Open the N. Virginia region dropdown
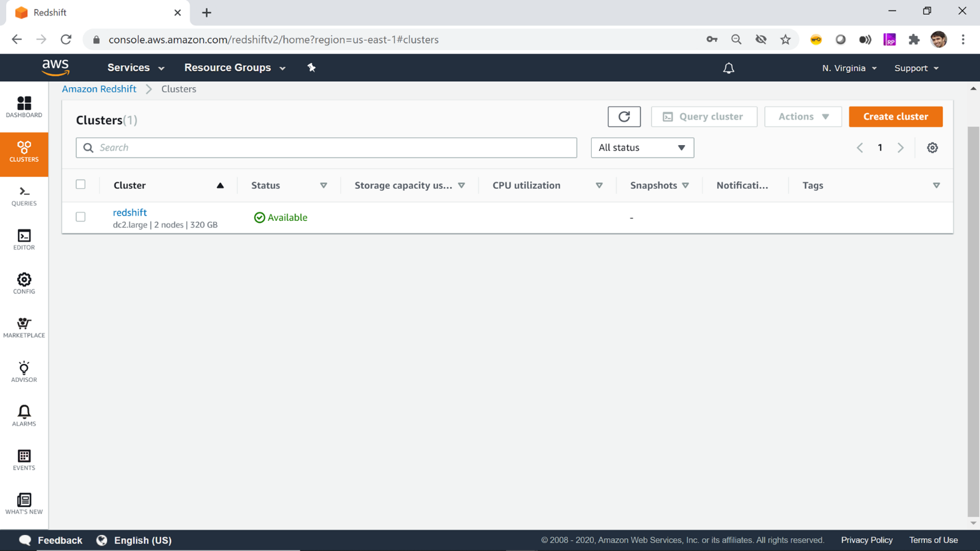The image size is (980, 551). pyautogui.click(x=850, y=68)
